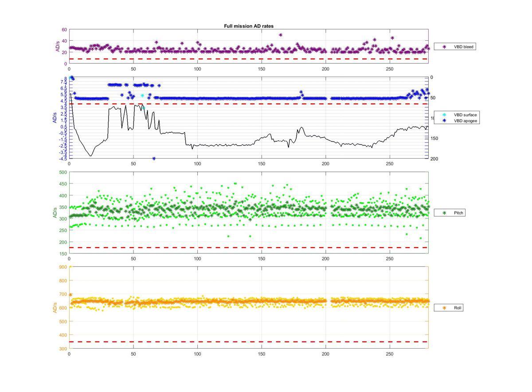Viewport: 532px width, 392px height.
Task: Click the blue star marker in VBD apogee legend
Action: [444, 120]
